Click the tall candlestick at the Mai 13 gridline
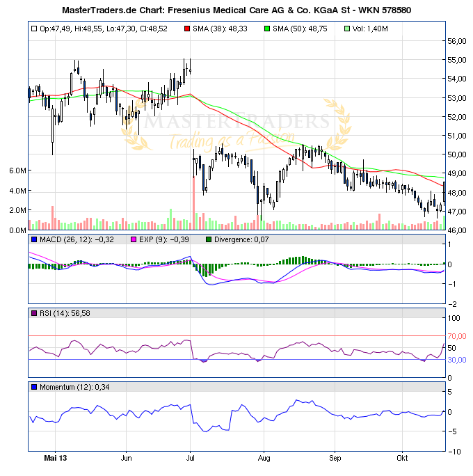Viewport: 473px width, 476px height. (x=52, y=130)
